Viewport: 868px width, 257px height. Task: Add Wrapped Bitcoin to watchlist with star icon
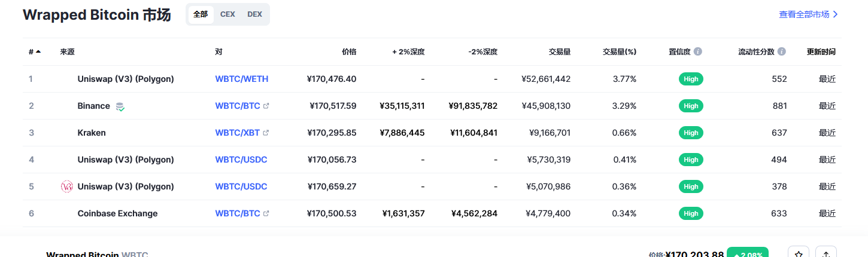click(799, 254)
